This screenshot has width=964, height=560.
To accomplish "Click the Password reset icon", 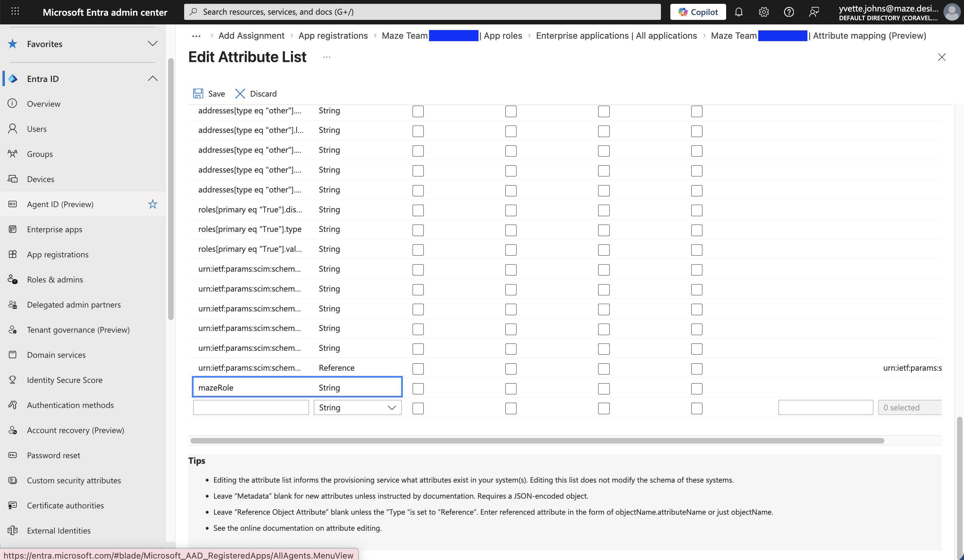I will click(13, 455).
